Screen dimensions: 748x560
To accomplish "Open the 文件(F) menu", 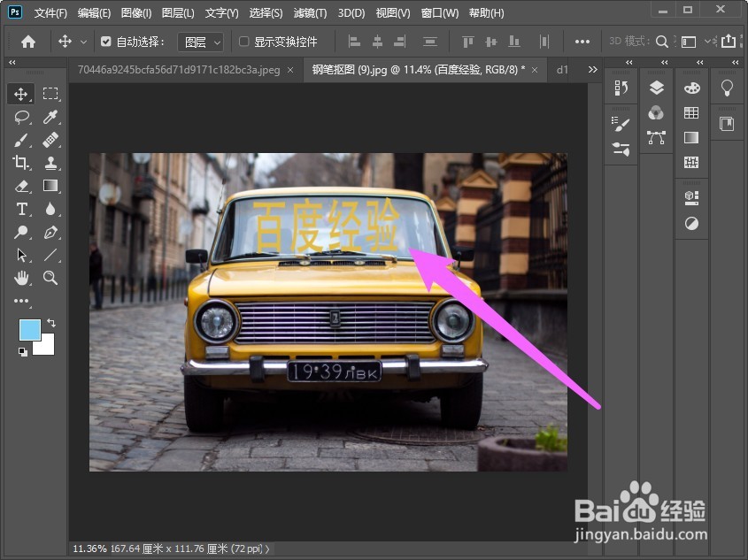I will pyautogui.click(x=50, y=13).
